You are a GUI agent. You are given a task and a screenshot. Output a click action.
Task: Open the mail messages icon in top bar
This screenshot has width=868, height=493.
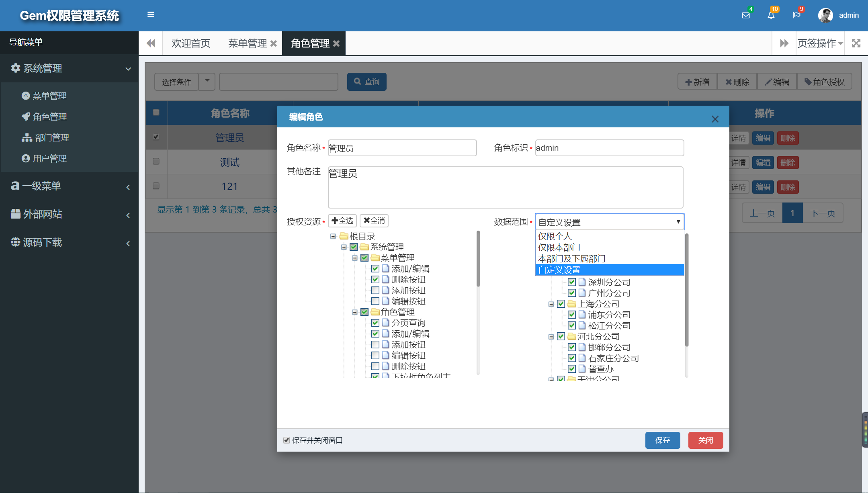[746, 15]
